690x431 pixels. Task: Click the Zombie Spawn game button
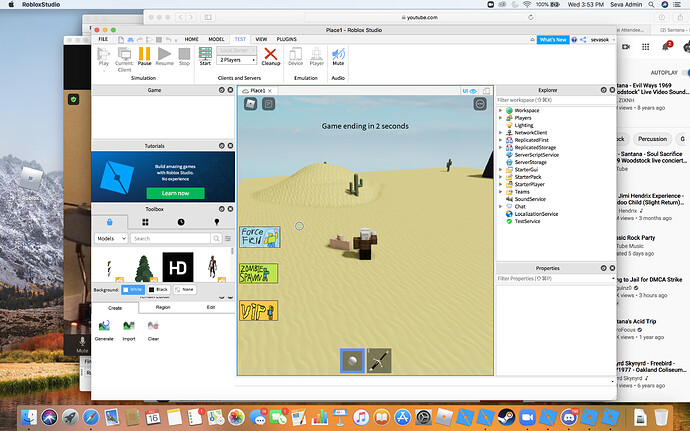pyautogui.click(x=259, y=273)
